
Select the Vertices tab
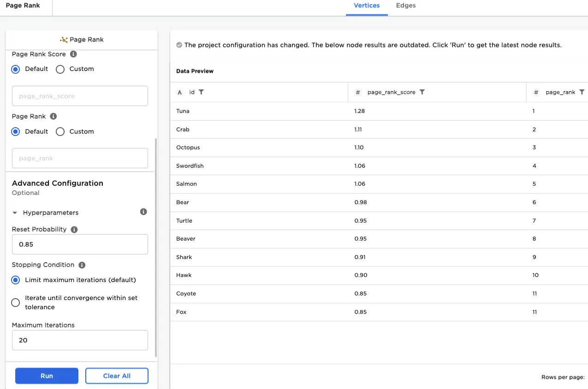[x=367, y=6]
